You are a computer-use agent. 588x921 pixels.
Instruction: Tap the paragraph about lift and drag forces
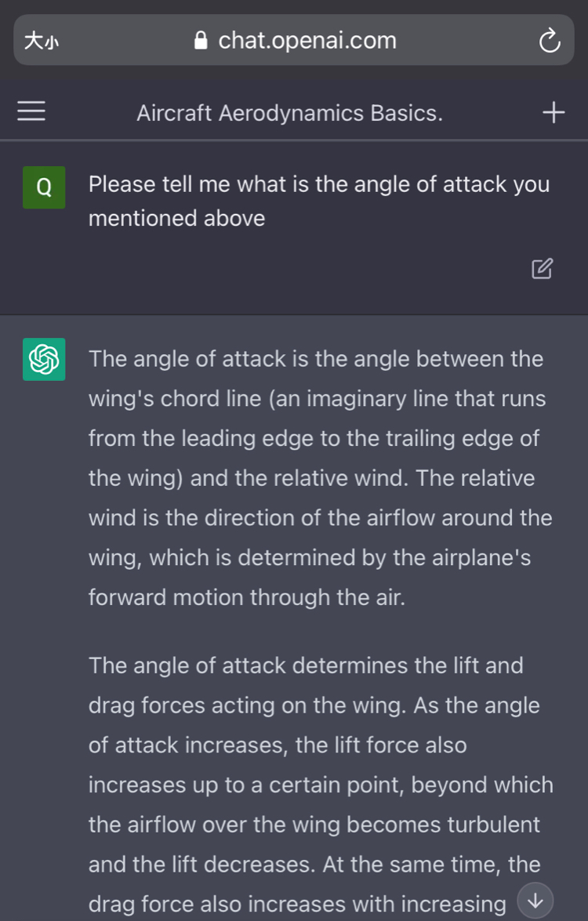pyautogui.click(x=321, y=785)
